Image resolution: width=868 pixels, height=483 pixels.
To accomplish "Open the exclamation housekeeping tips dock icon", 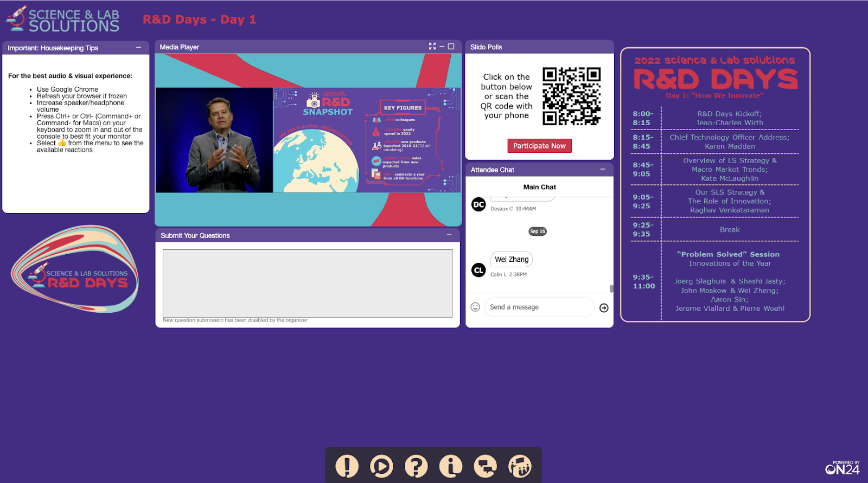I will (347, 466).
